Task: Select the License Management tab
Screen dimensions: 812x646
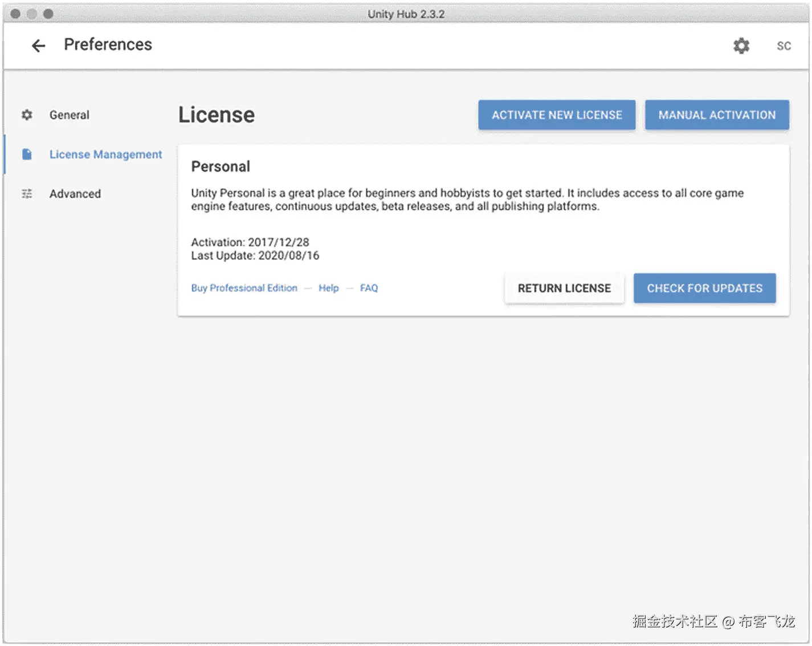Action: [x=105, y=155]
